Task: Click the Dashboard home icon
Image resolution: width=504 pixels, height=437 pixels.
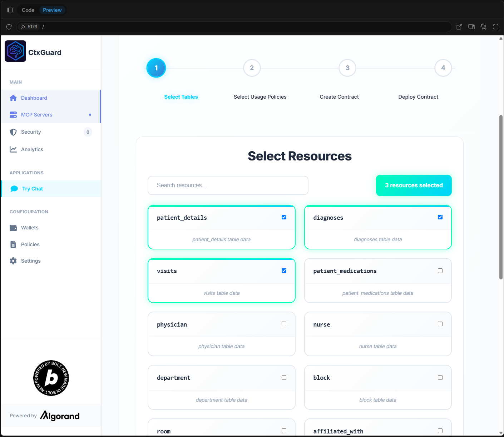Action: (x=13, y=98)
